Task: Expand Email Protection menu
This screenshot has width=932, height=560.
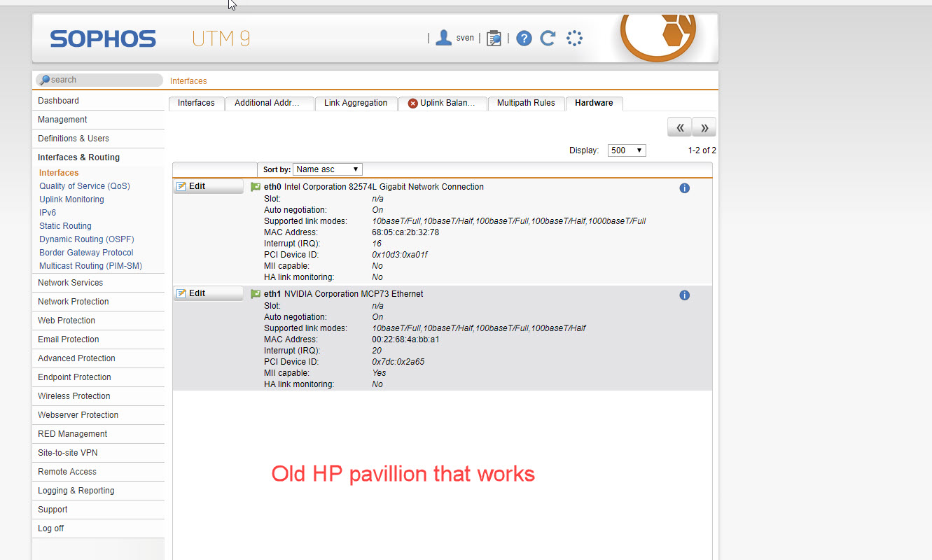Action: (98, 339)
